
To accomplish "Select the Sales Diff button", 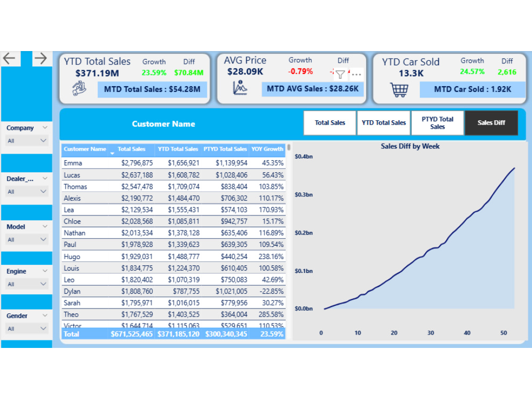I will pos(491,123).
